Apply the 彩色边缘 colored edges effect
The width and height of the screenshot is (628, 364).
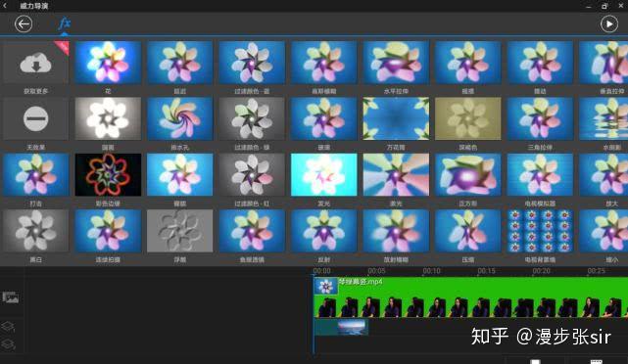pyautogui.click(x=108, y=175)
